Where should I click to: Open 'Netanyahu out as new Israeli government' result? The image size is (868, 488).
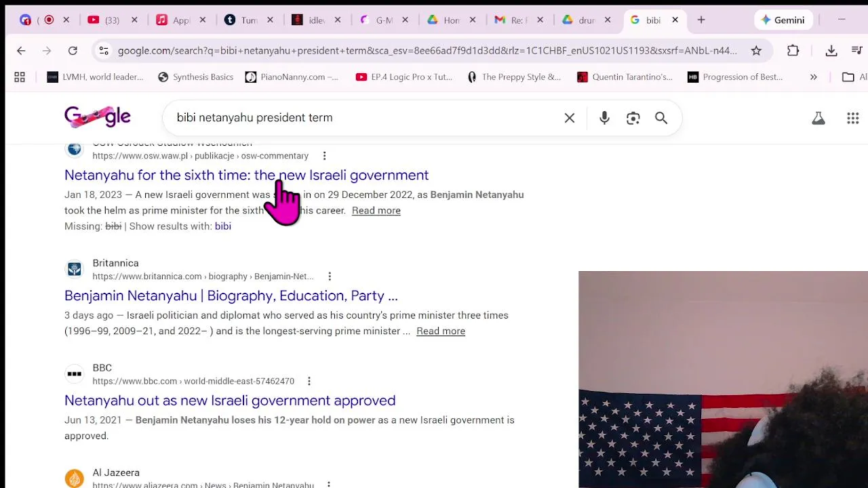click(230, 401)
